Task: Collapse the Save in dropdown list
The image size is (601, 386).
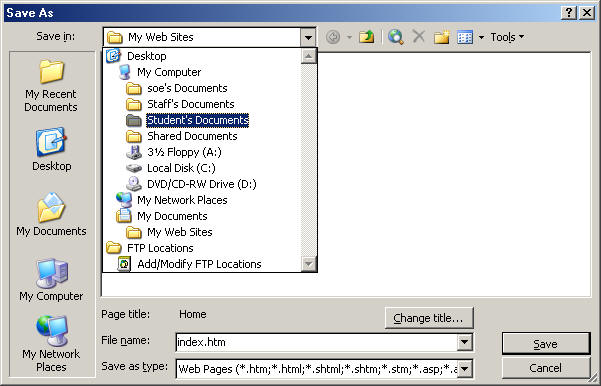Action: (308, 38)
